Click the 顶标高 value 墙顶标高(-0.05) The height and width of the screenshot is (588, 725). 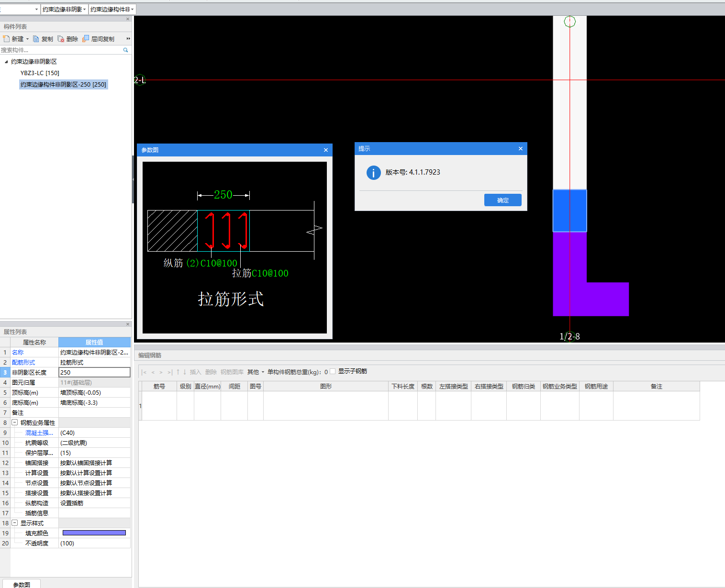(x=94, y=392)
